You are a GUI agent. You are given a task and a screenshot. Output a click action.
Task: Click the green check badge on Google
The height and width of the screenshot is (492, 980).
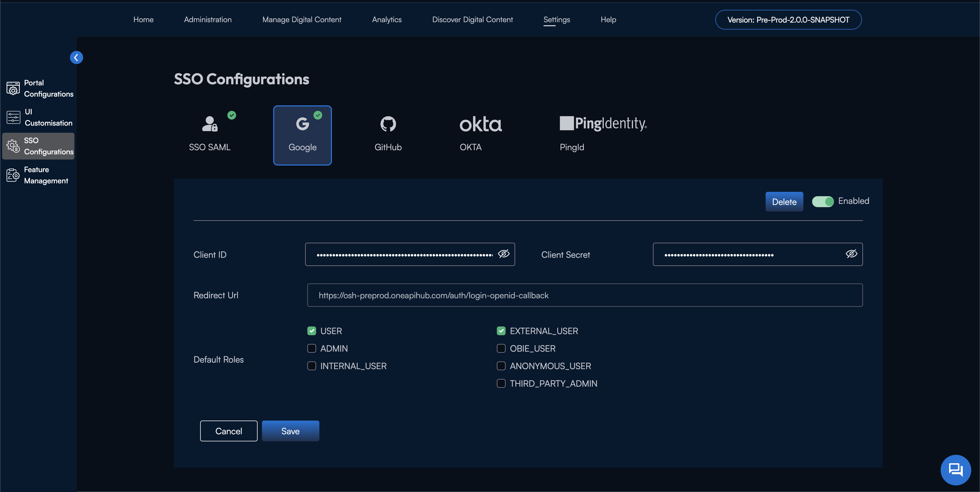pyautogui.click(x=318, y=115)
